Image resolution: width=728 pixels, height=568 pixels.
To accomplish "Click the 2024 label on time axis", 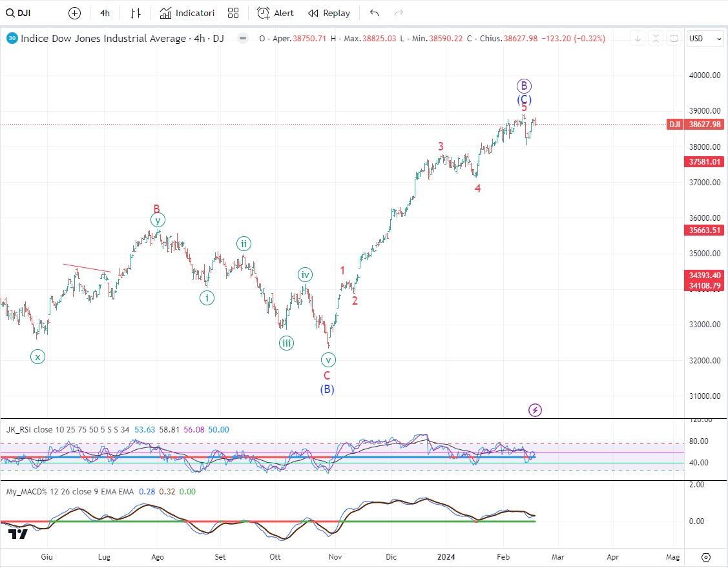I will coord(446,557).
